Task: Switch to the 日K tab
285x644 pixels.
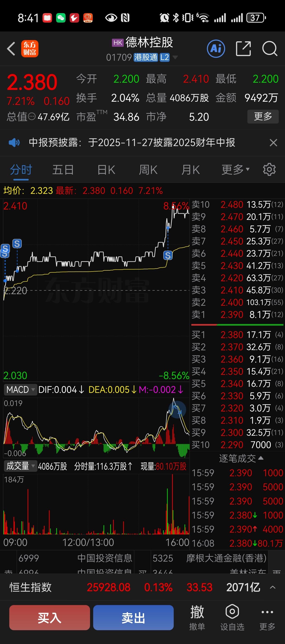Action: tap(106, 170)
